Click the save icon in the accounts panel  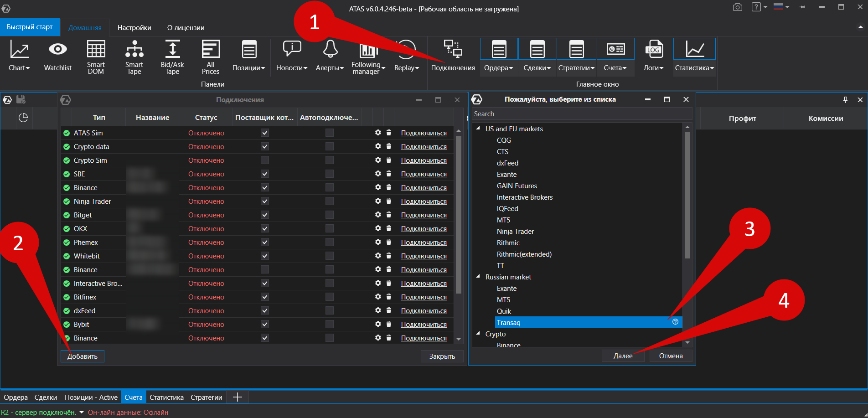21,99
